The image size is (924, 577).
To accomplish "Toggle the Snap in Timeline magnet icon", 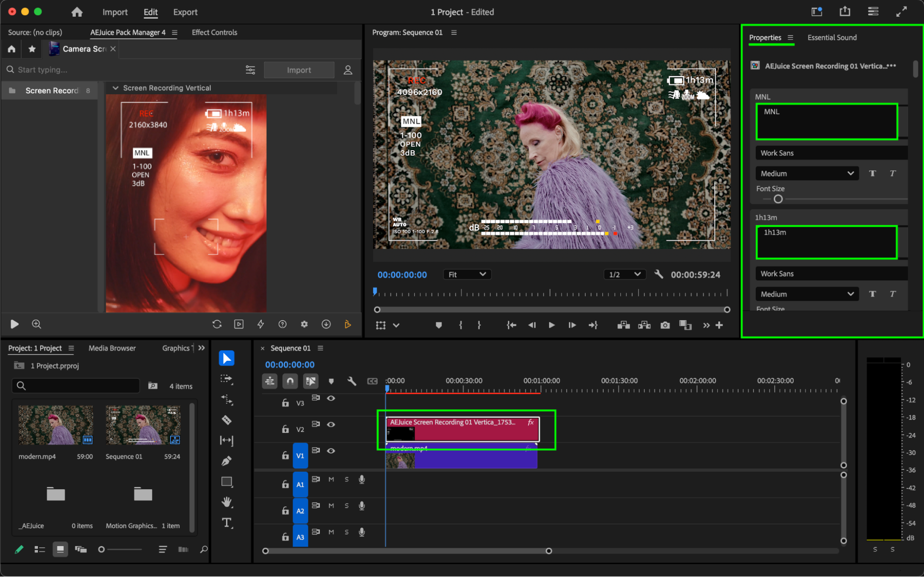I will (x=290, y=381).
